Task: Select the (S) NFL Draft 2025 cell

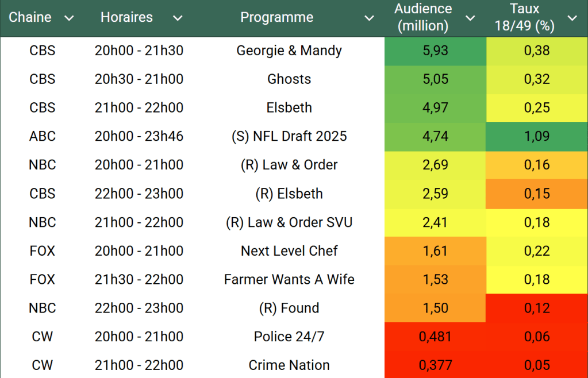Action: 289,136
